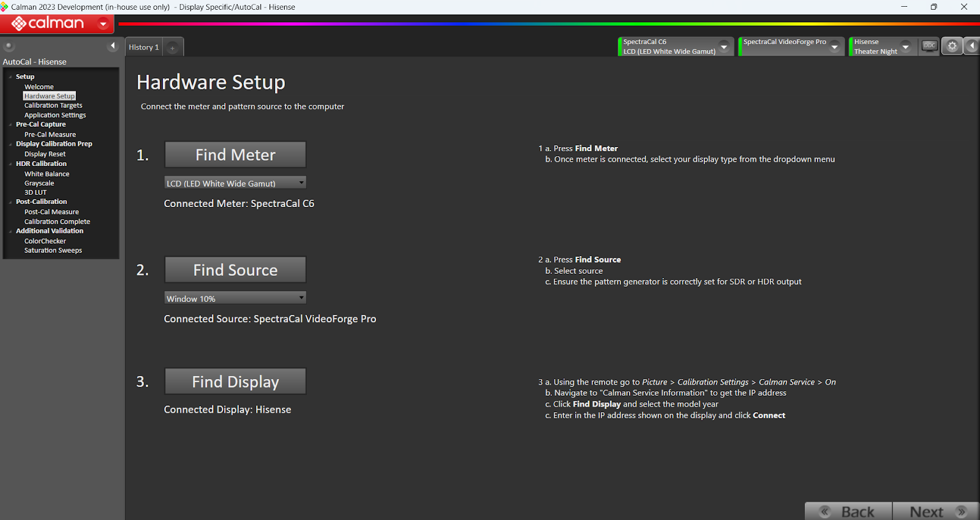Open the Hisense Theater Night display dropdown arrow
980x520 pixels.
pyautogui.click(x=905, y=47)
